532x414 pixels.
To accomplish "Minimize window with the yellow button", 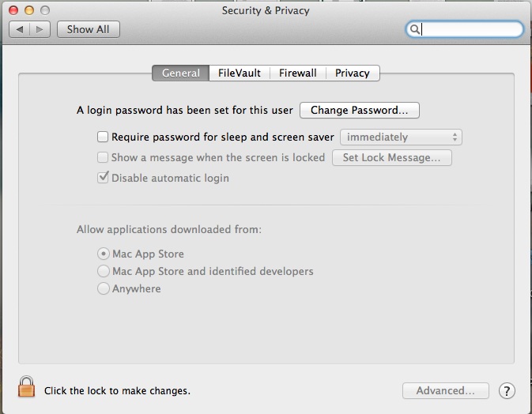I will tap(29, 10).
